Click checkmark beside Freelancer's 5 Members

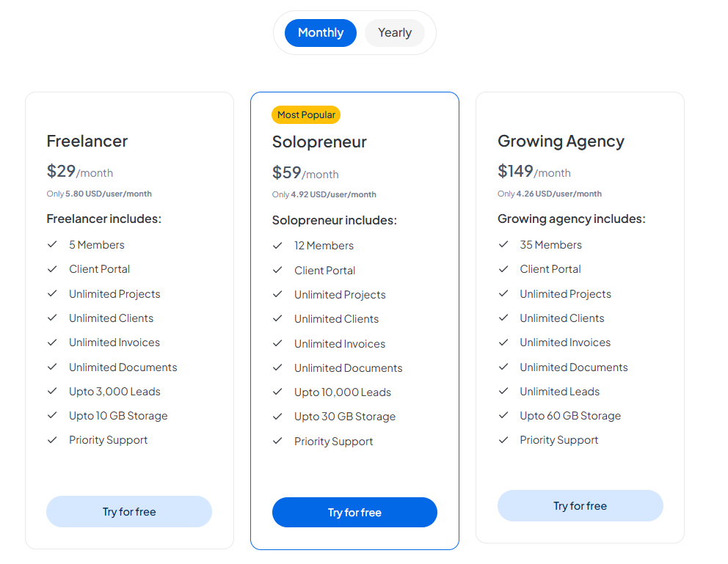point(52,245)
